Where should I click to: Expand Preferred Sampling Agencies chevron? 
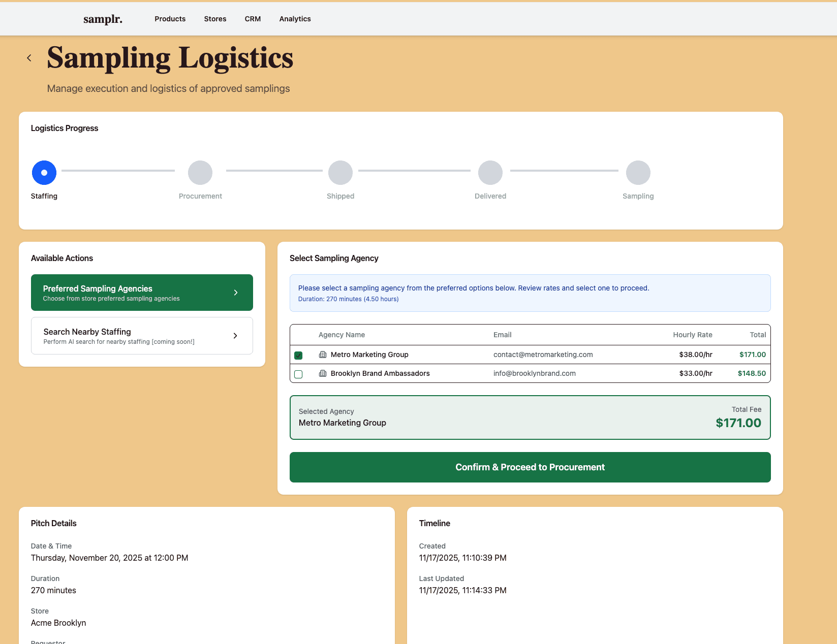click(236, 293)
